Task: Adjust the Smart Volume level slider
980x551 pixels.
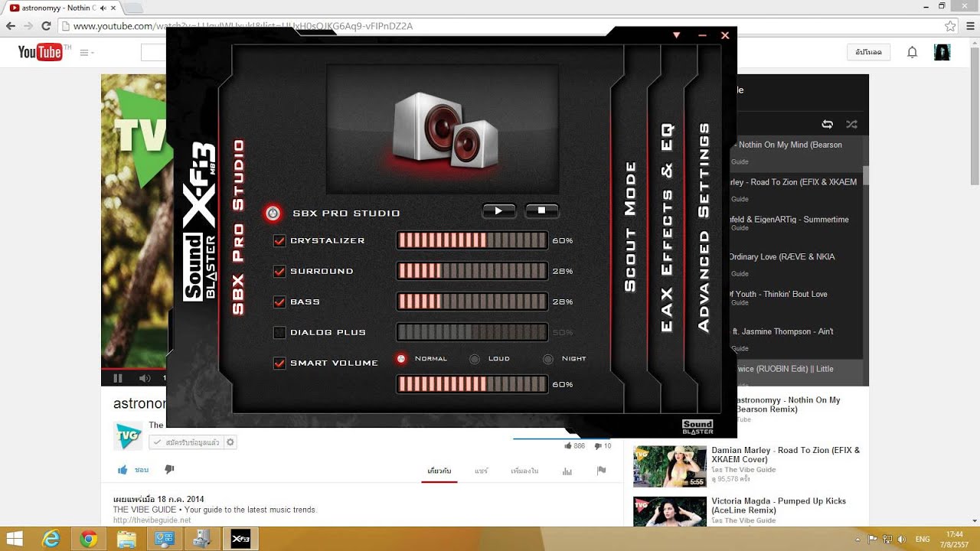Action: (472, 384)
